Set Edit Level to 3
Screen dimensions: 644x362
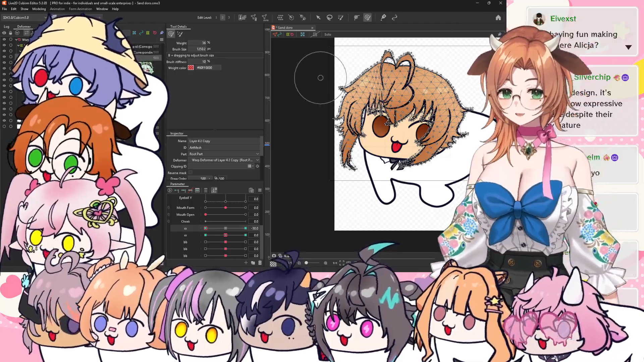click(229, 17)
